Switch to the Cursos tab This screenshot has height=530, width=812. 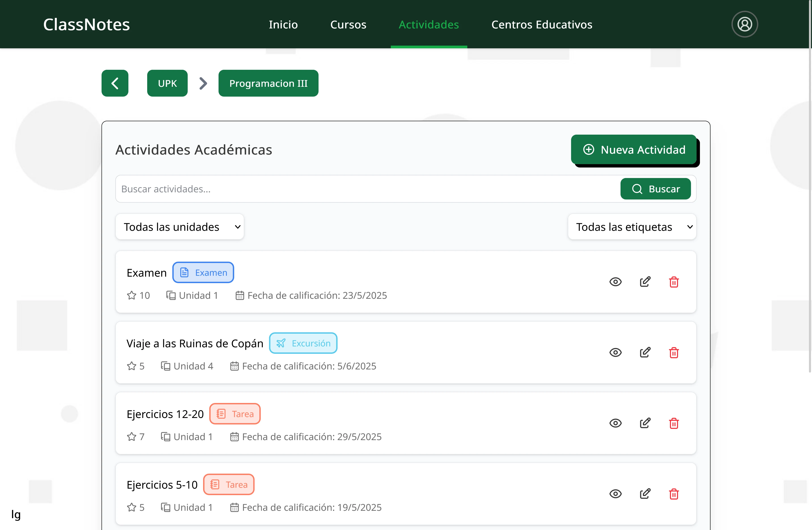tap(348, 24)
